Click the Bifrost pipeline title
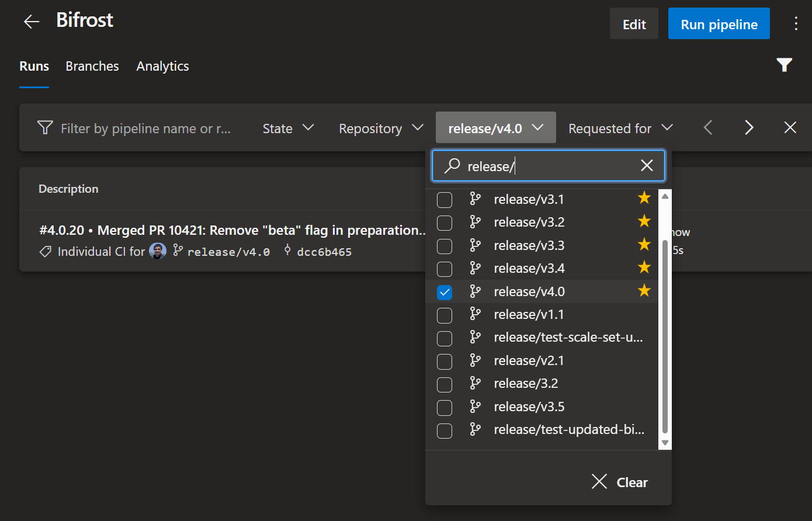 (x=85, y=20)
